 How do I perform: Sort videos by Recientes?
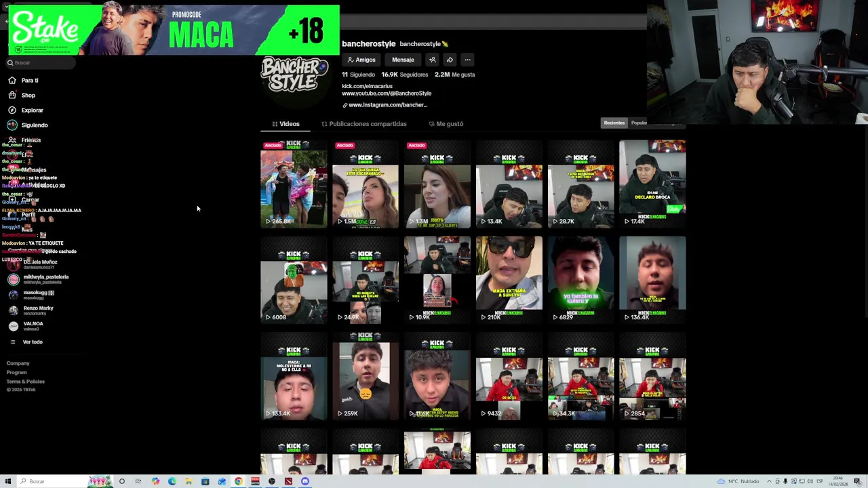[x=614, y=123]
